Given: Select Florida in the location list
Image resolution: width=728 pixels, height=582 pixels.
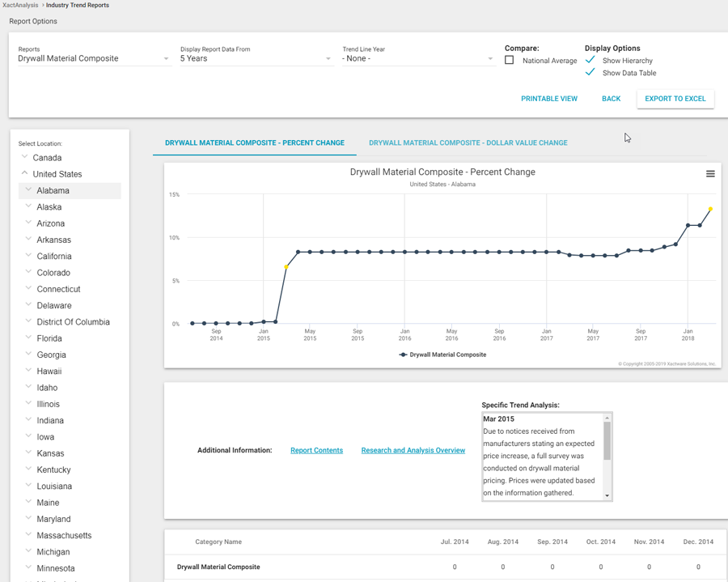Looking at the screenshot, I should tap(49, 338).
